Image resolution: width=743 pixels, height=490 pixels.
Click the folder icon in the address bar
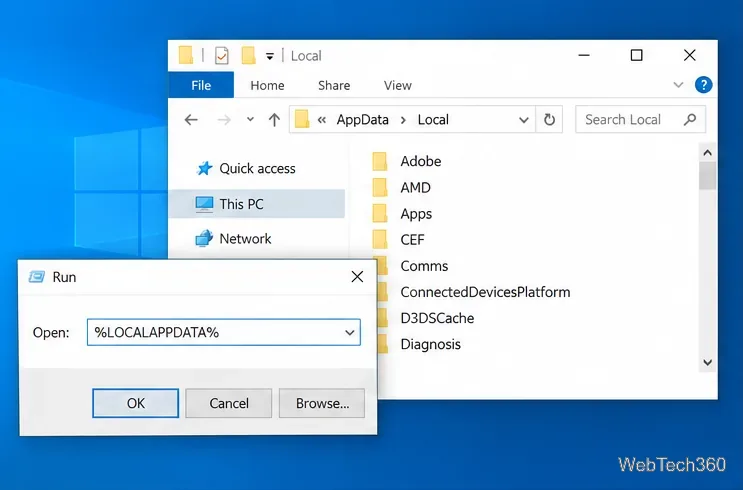tap(302, 119)
